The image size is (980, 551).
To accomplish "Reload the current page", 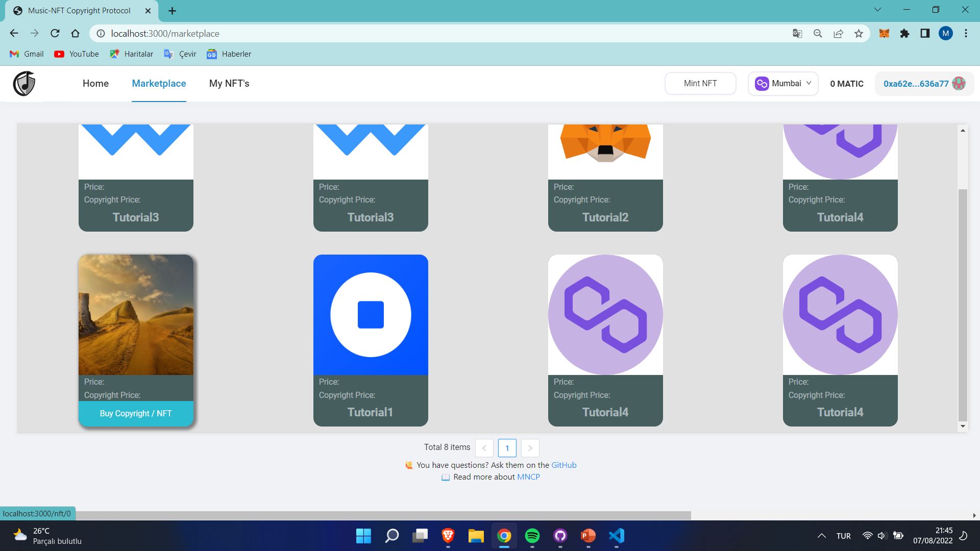I will pyautogui.click(x=55, y=33).
